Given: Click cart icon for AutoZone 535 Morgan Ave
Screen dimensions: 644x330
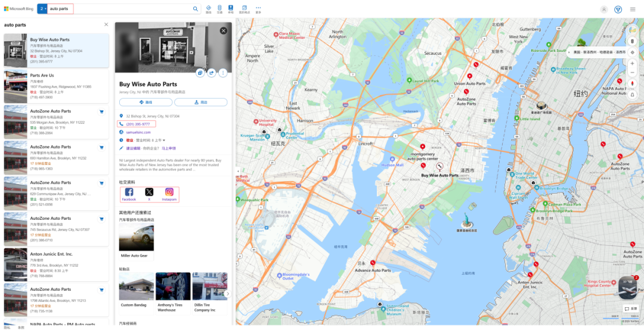Looking at the screenshot, I should tap(101, 111).
